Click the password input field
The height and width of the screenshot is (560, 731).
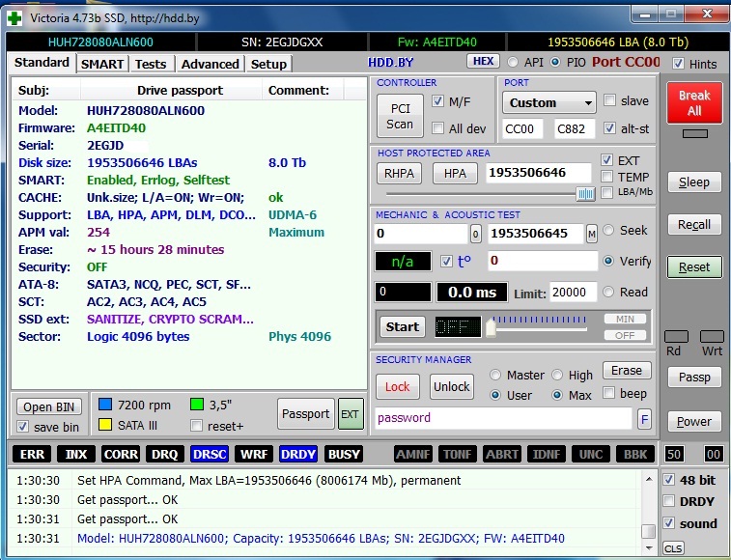[503, 418]
